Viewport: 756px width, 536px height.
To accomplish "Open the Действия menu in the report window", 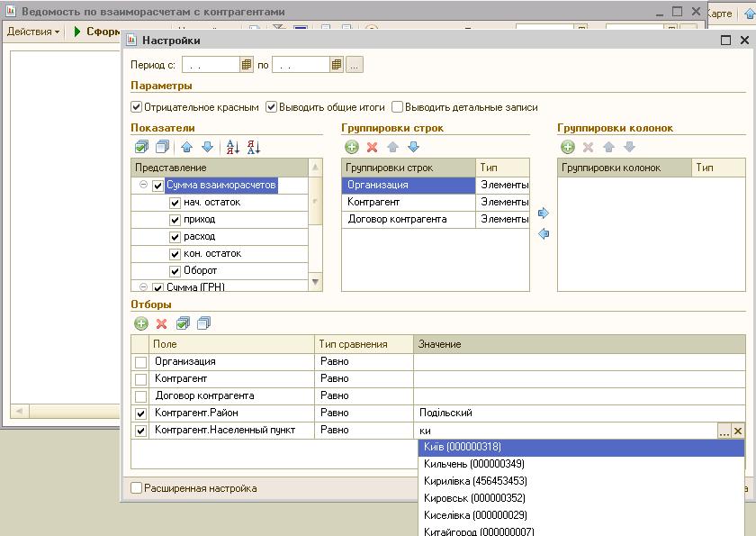I will (x=33, y=32).
